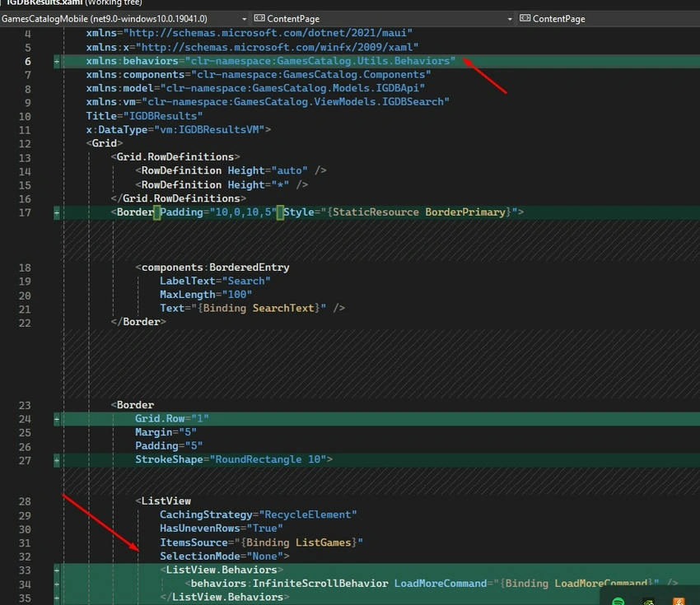Click the Binding SearchText attribute line

(252, 309)
